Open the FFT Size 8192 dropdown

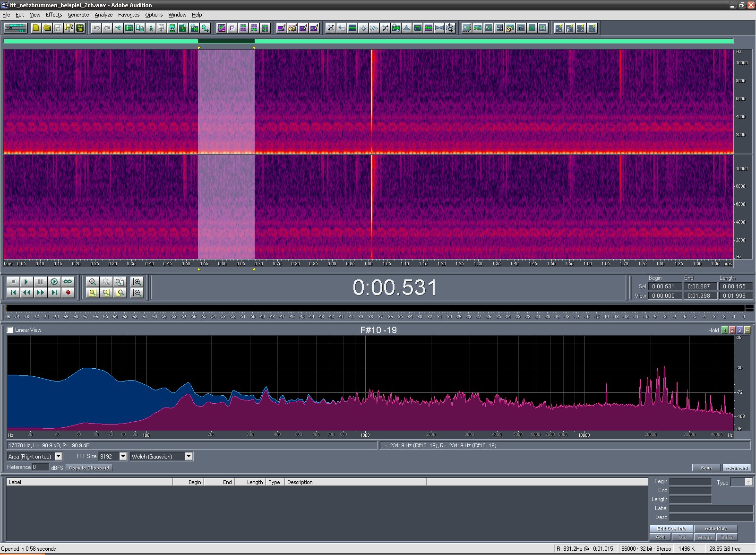[x=123, y=456]
